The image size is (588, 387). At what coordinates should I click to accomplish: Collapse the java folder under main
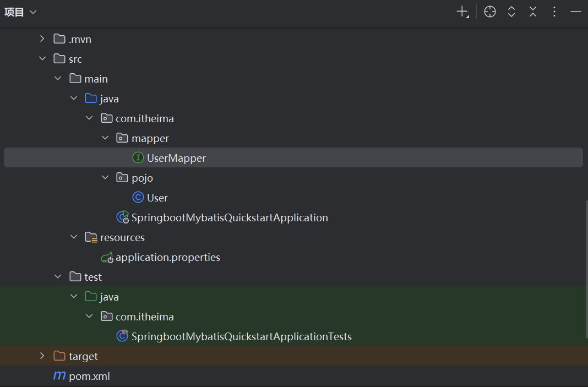point(74,98)
